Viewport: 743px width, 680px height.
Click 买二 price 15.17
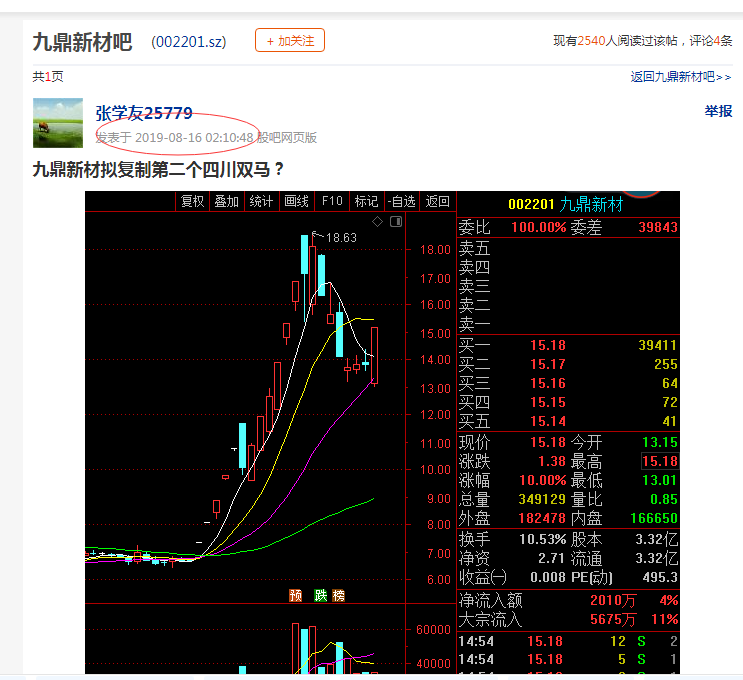point(548,364)
